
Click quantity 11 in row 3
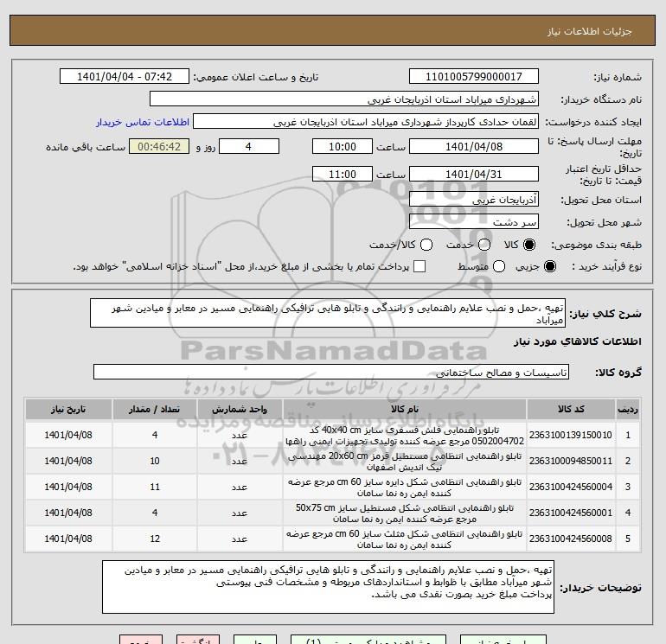[x=155, y=488]
